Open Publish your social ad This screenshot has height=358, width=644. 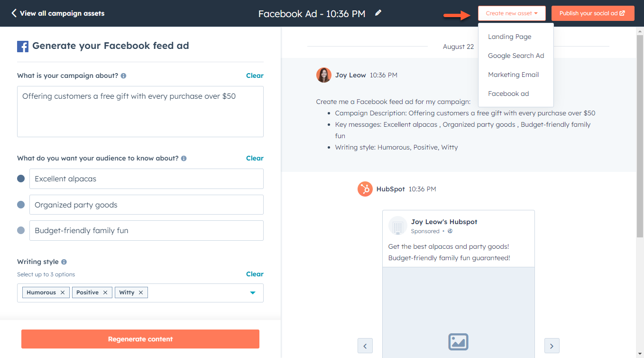592,13
